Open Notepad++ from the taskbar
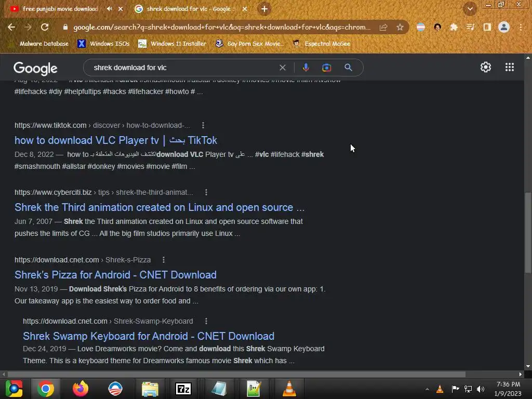Image resolution: width=532 pixels, height=399 pixels. pyautogui.click(x=254, y=389)
